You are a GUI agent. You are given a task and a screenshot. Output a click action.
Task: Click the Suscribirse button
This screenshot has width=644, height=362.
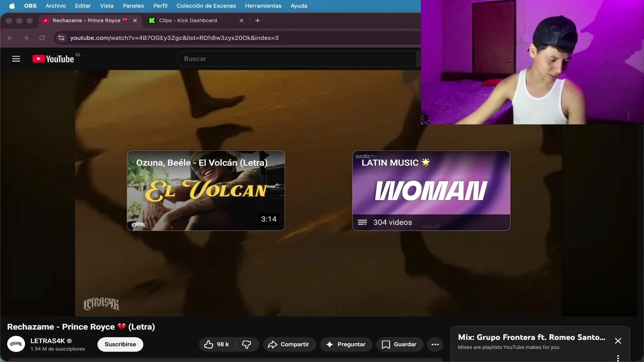[x=120, y=344]
